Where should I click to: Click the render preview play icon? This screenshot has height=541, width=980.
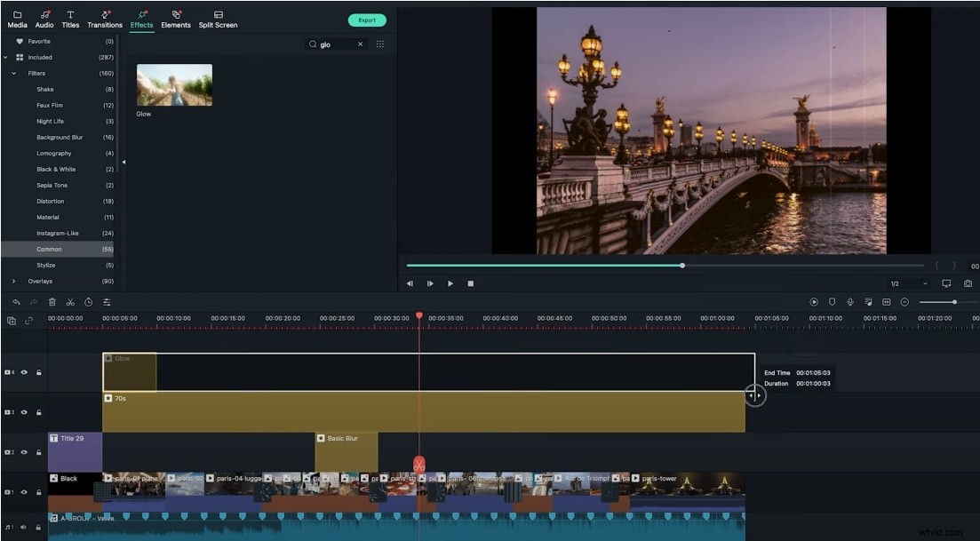813,302
